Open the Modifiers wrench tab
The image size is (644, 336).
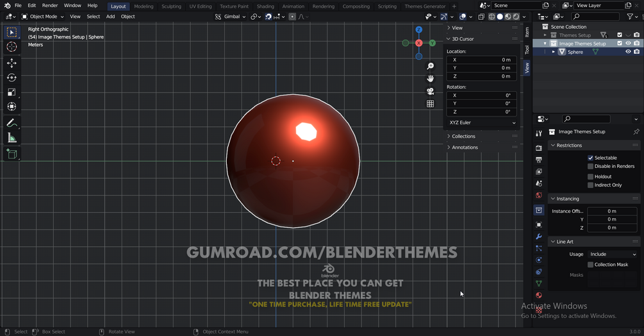(x=539, y=237)
